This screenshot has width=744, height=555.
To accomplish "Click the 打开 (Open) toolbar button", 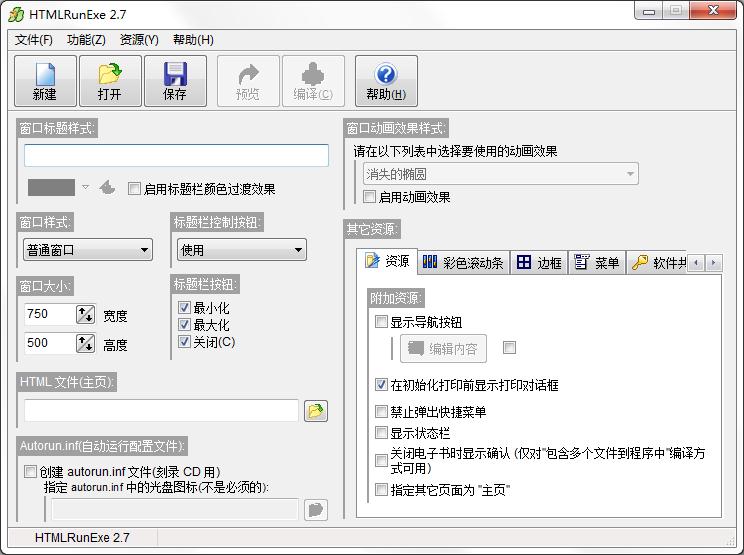I will pyautogui.click(x=110, y=81).
